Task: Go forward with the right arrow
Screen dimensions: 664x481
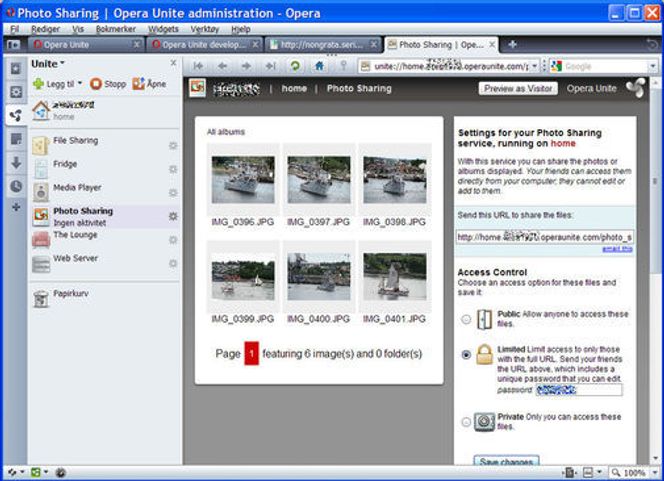Action: pyautogui.click(x=246, y=66)
